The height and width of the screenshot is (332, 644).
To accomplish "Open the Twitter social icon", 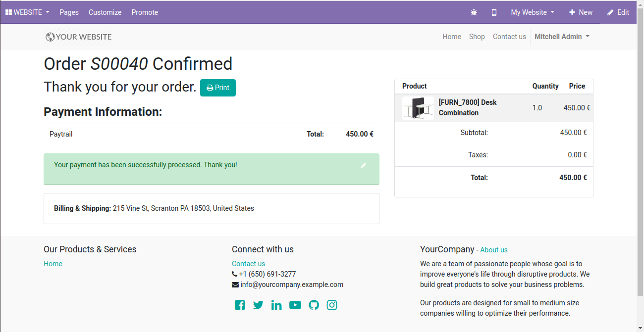I will pyautogui.click(x=258, y=305).
